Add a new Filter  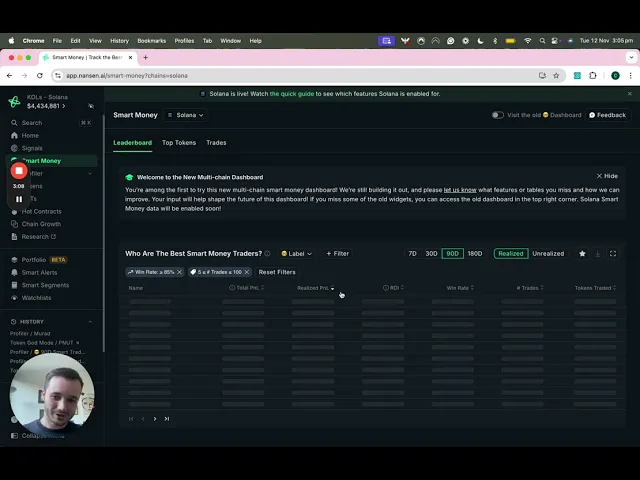tap(338, 254)
